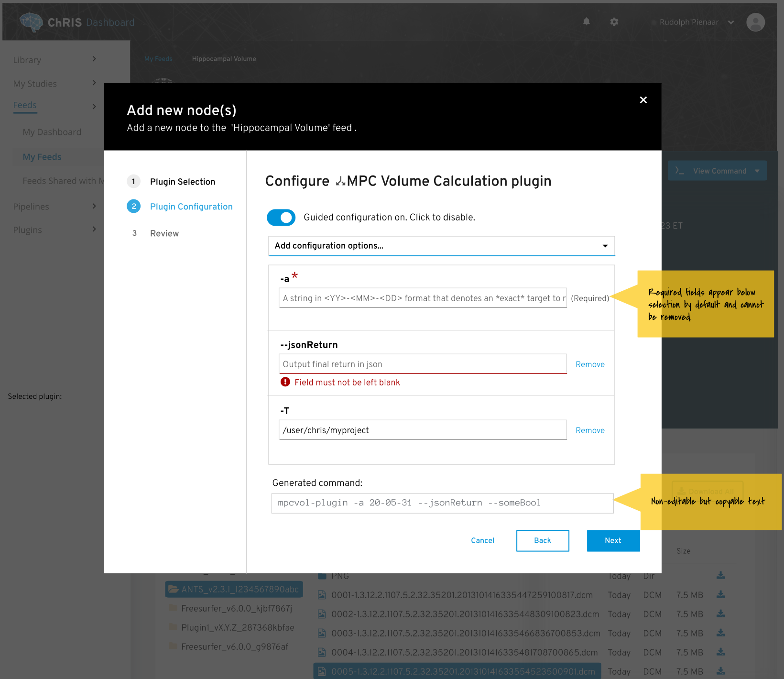Open My Dashboard in sidebar
The width and height of the screenshot is (784, 679).
click(x=52, y=132)
